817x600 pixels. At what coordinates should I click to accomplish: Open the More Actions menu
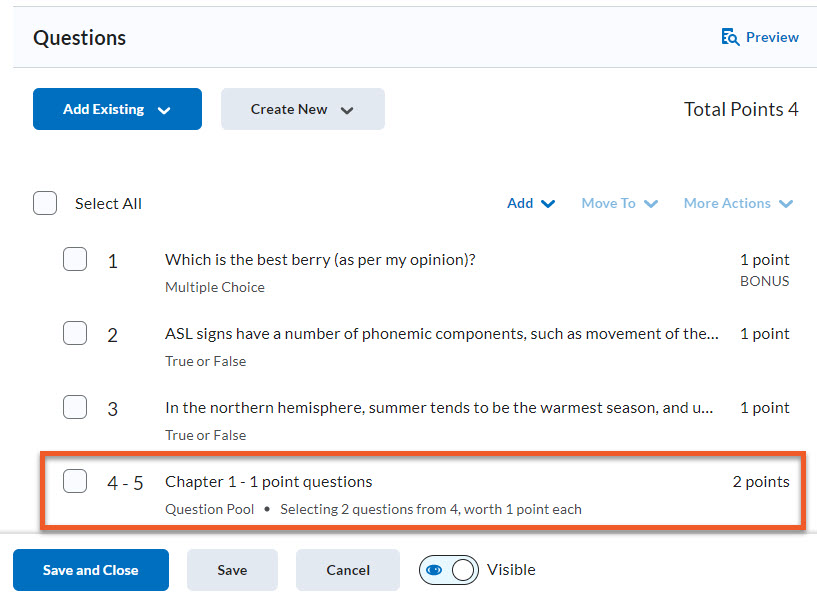[738, 203]
